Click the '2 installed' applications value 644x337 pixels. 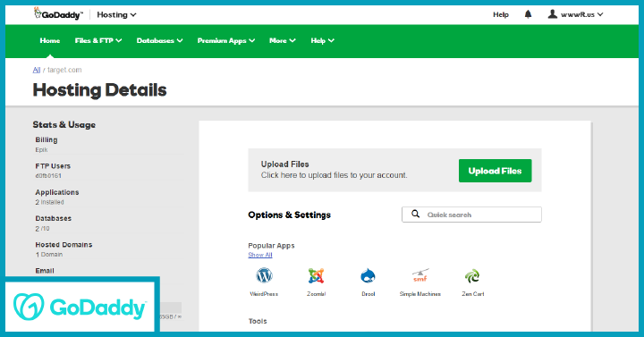click(50, 202)
